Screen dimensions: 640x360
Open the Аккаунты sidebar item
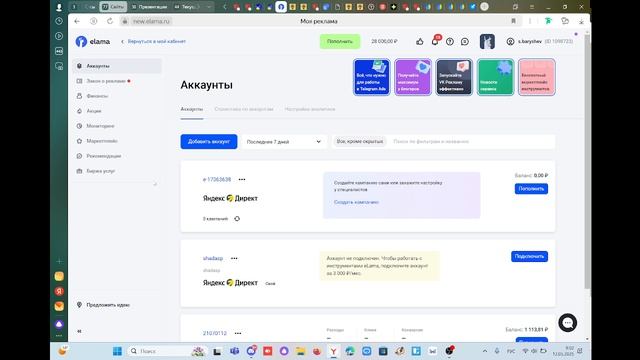(117, 66)
